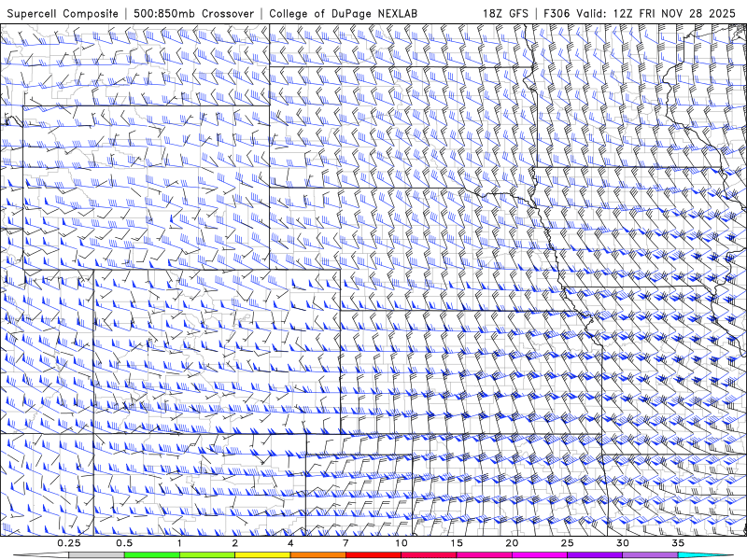Click the legend label "25"

pyautogui.click(x=567, y=543)
